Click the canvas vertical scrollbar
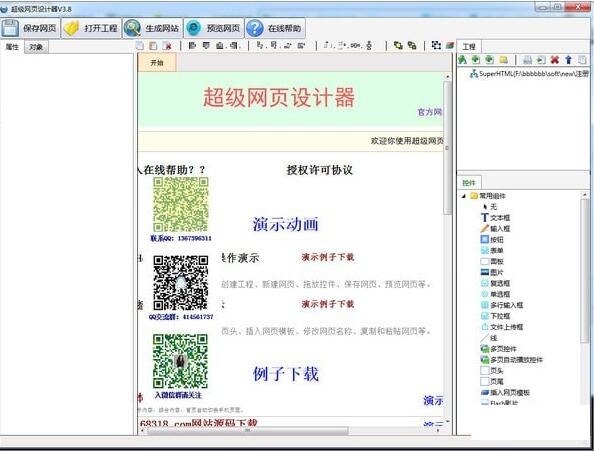 click(447, 148)
